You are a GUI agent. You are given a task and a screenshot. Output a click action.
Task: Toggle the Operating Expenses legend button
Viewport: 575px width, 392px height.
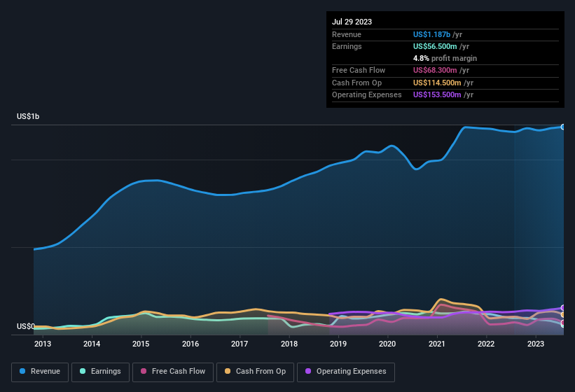[x=345, y=372]
